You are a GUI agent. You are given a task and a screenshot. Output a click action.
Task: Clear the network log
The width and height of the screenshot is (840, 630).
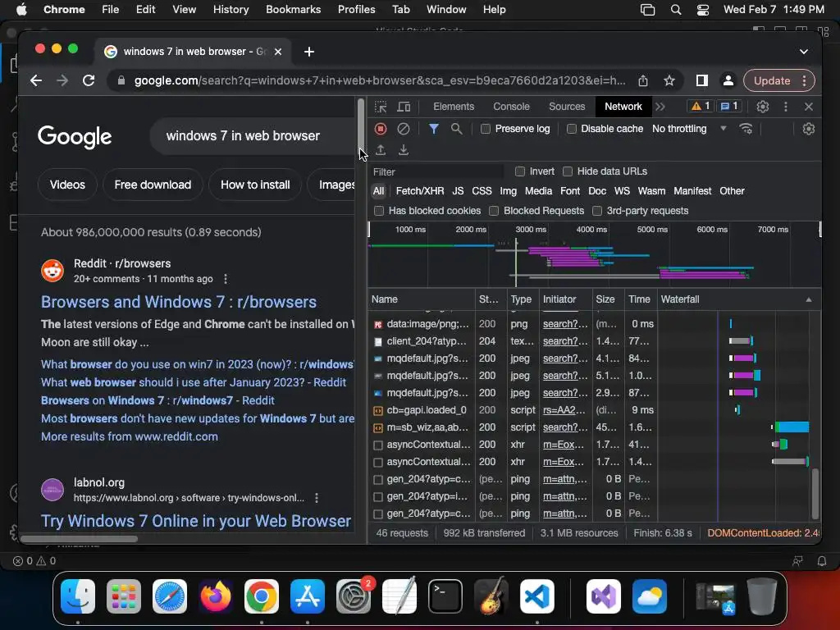click(x=404, y=129)
